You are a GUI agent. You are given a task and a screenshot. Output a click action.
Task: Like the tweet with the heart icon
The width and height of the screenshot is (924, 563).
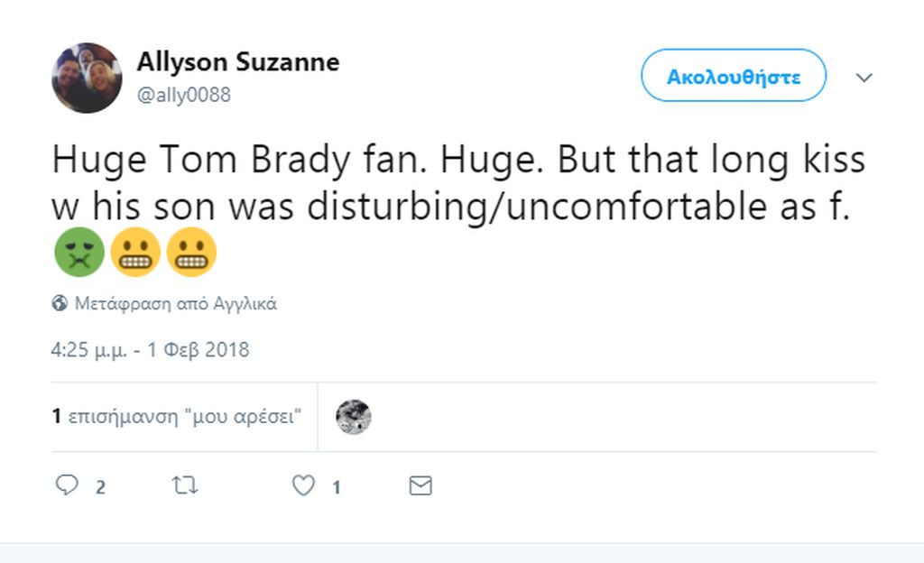(x=303, y=485)
